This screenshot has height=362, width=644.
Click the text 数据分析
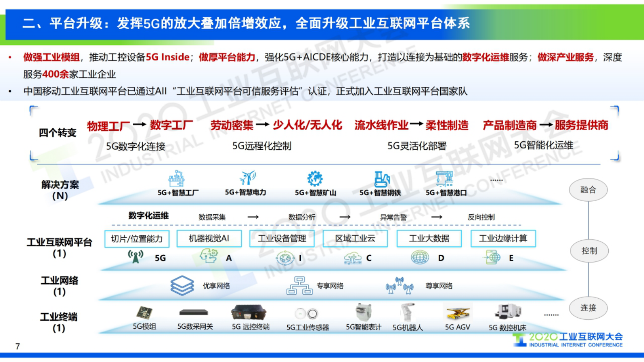click(302, 217)
